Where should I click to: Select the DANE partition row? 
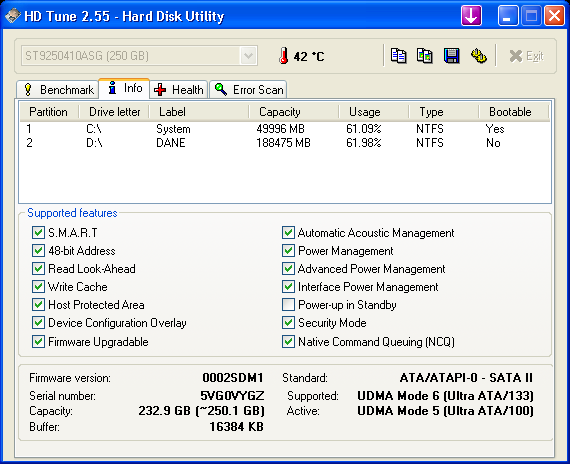coord(285,143)
